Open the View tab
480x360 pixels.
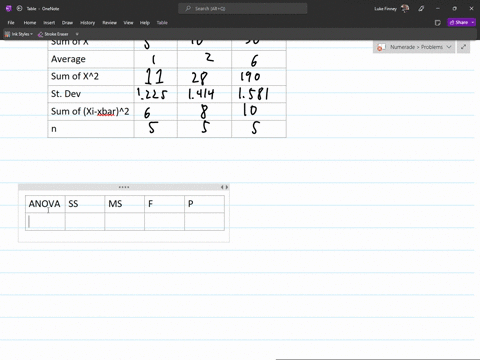(x=128, y=23)
